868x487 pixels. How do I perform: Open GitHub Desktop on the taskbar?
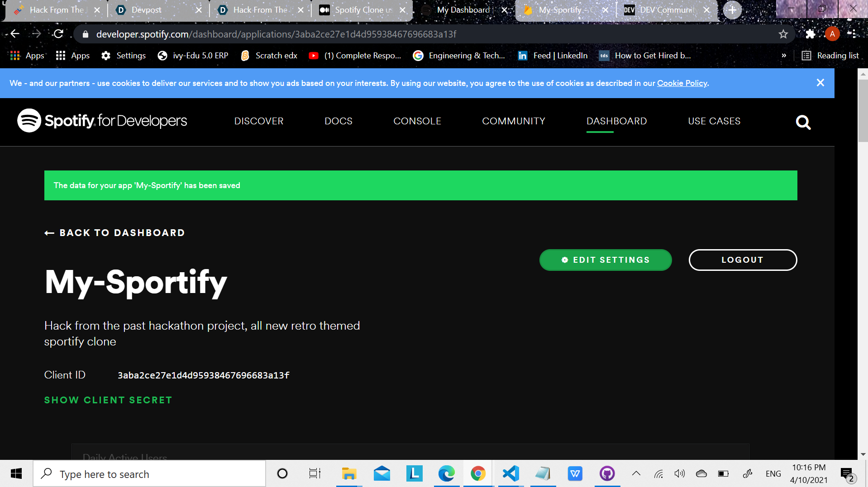click(607, 473)
